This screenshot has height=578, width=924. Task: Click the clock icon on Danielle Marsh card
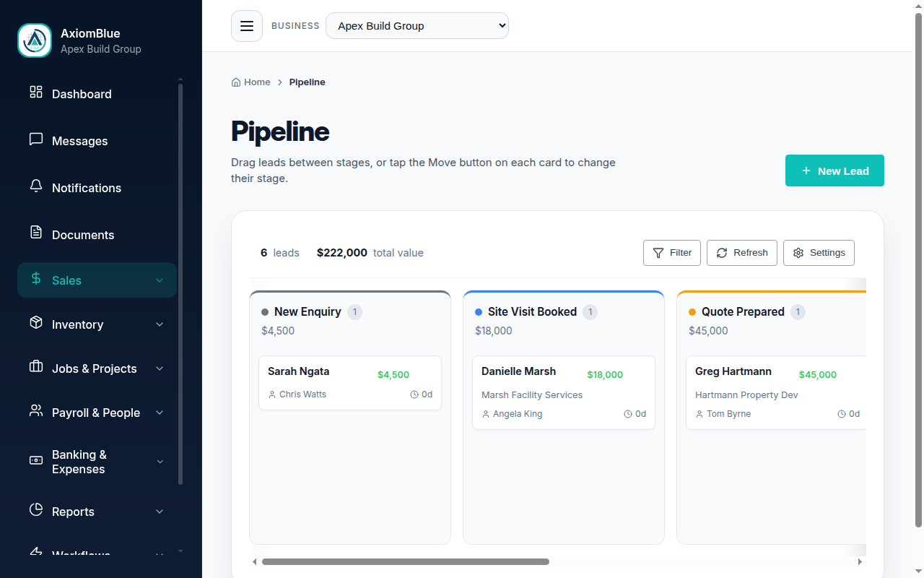click(628, 414)
